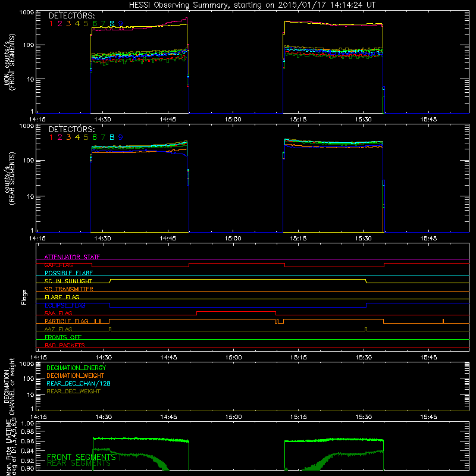Click the ATTENUATOR_STATE flag label
This screenshot has width=476, height=476.
tap(72, 257)
